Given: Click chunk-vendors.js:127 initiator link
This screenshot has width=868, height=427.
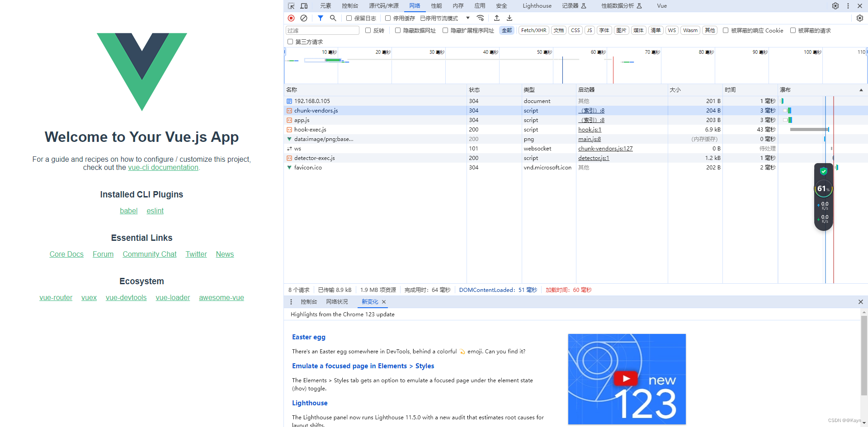Looking at the screenshot, I should [x=605, y=149].
